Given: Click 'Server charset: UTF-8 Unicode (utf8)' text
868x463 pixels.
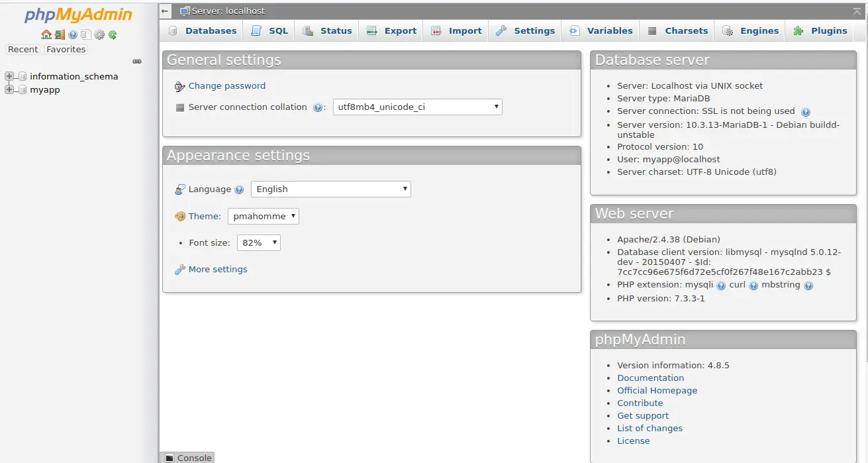Looking at the screenshot, I should (x=697, y=172).
